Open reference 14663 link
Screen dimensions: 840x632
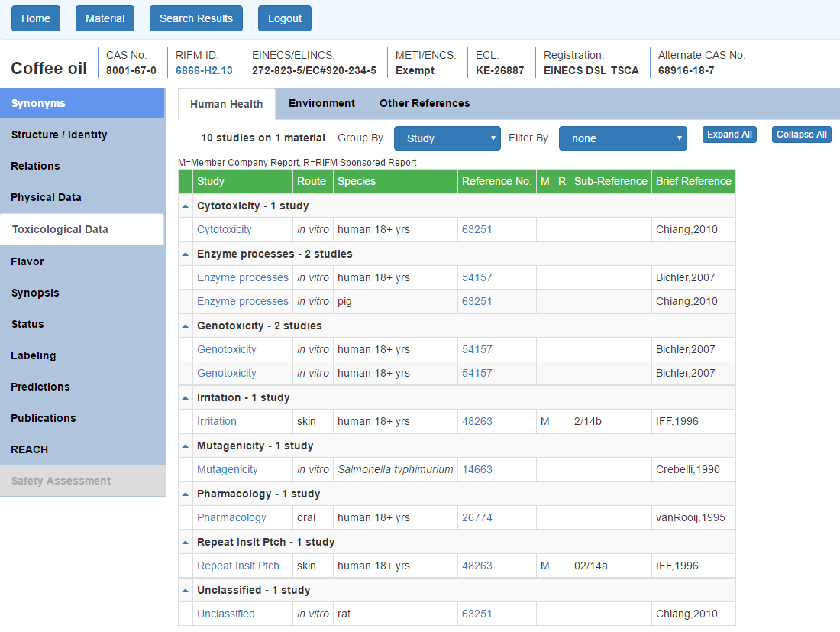tap(477, 469)
